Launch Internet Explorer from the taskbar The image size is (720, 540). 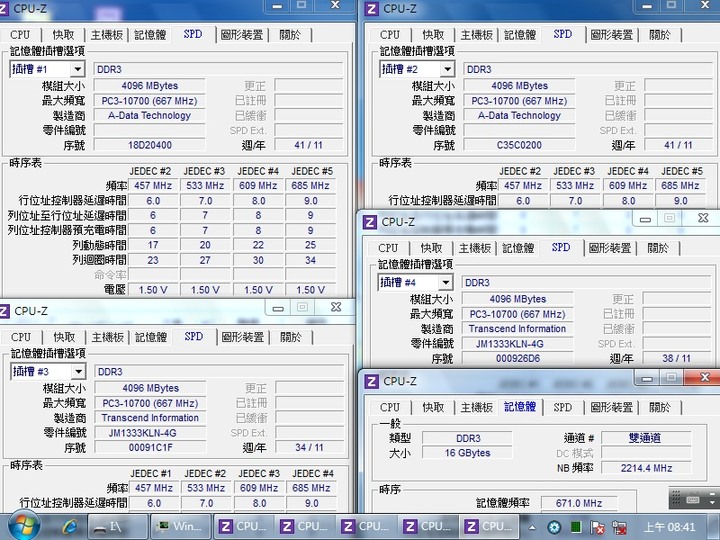70,526
